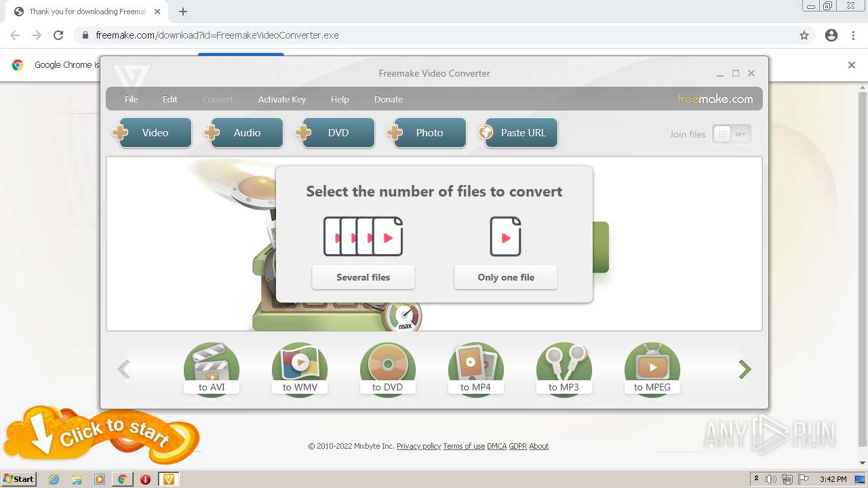Open the Activate Key menu

282,99
